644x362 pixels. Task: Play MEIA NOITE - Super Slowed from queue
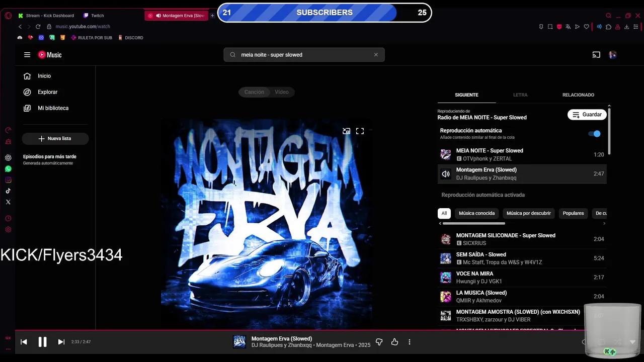[x=522, y=155]
